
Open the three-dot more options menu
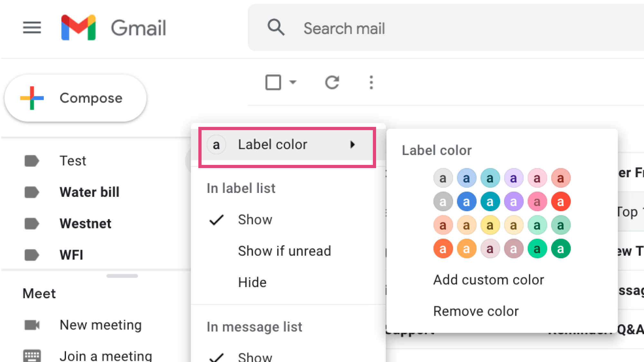point(371,82)
